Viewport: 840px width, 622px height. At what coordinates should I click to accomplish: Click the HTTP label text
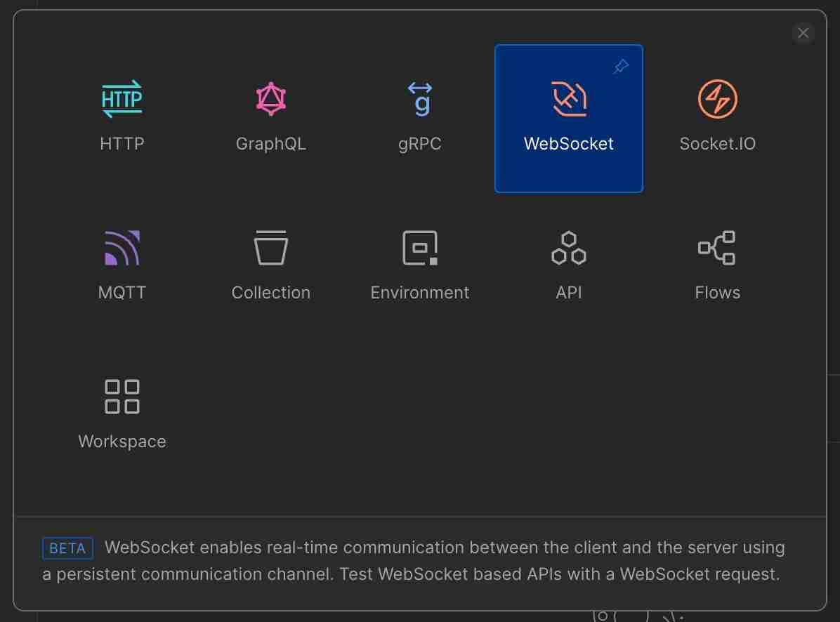click(122, 143)
